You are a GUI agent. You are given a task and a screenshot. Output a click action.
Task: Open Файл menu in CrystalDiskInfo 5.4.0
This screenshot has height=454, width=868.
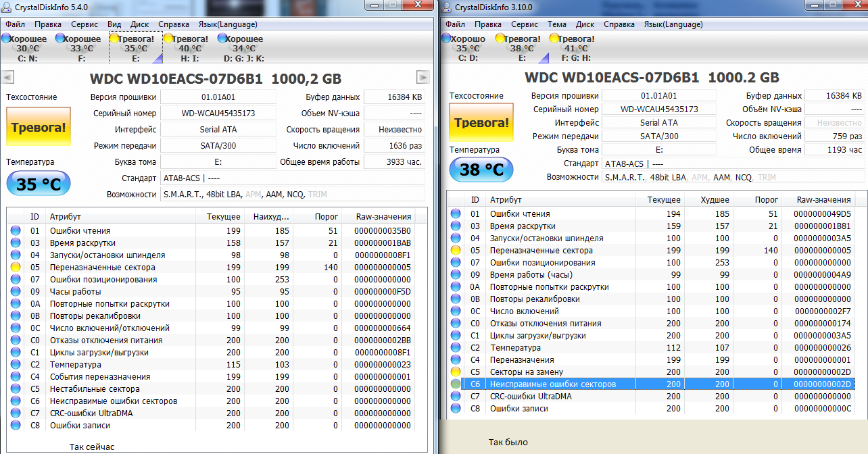(x=15, y=24)
